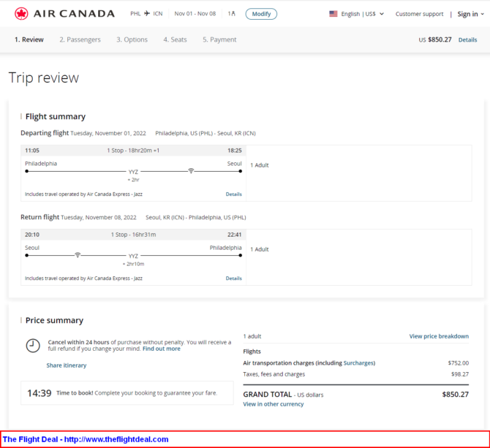Expand the Sign in dropdown
This screenshot has height=448, width=490.
[470, 14]
